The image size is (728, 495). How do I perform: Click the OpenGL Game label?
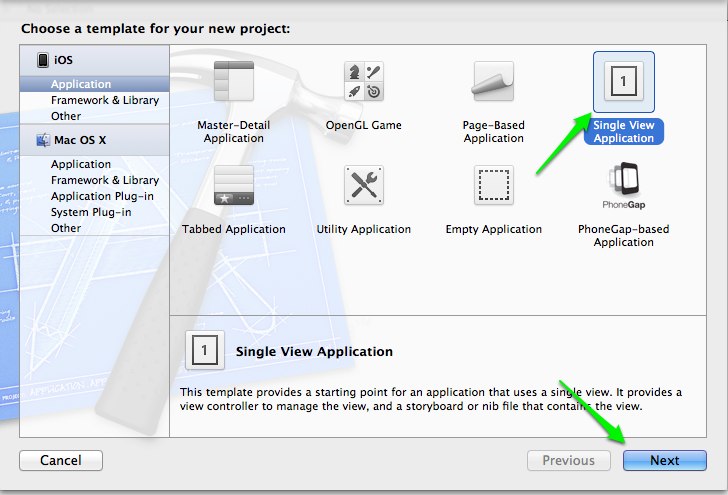[x=364, y=125]
